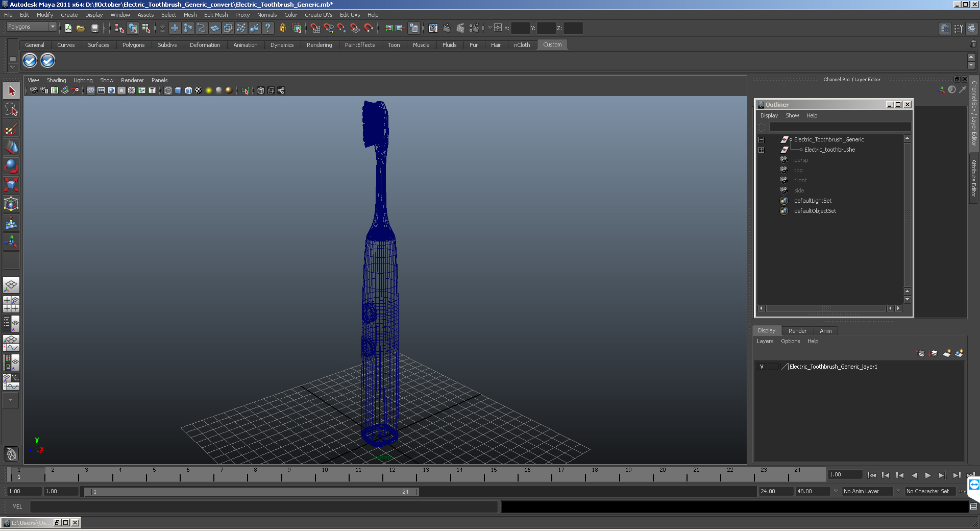Toggle use all lights yellow sphere

pos(209,90)
